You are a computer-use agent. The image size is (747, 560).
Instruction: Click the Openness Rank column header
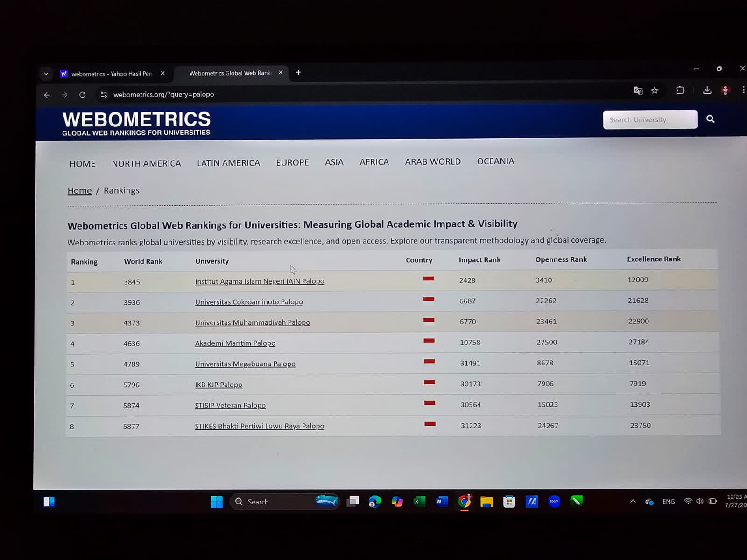pos(561,259)
